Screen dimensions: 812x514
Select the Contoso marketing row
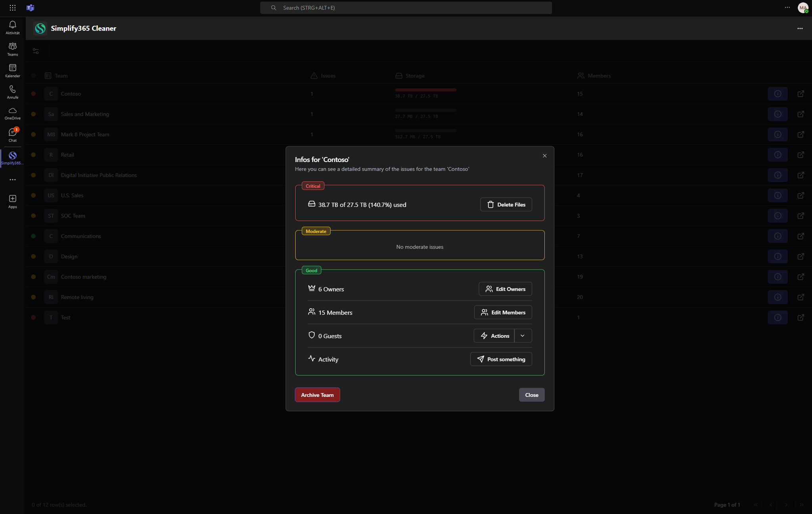419,277
